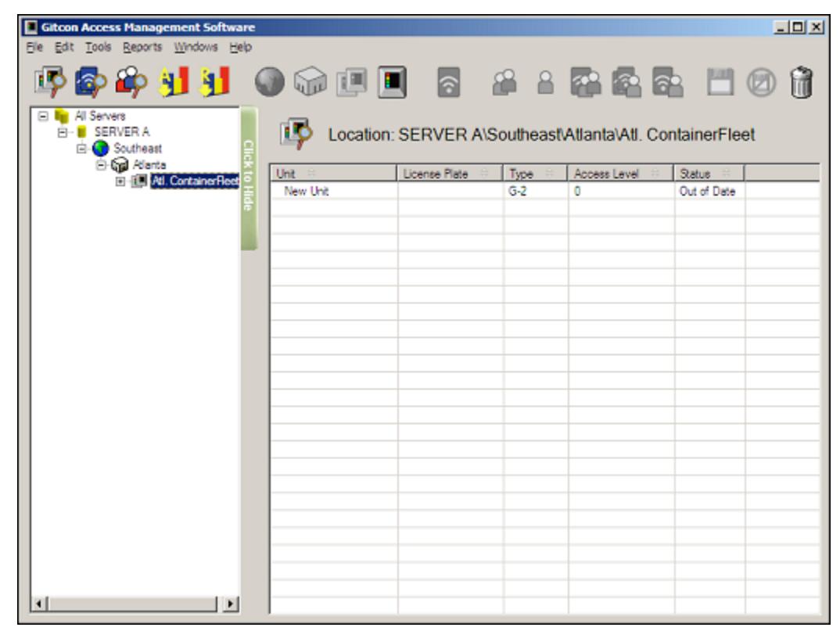
Task: Open the Tools menu
Action: 98,47
